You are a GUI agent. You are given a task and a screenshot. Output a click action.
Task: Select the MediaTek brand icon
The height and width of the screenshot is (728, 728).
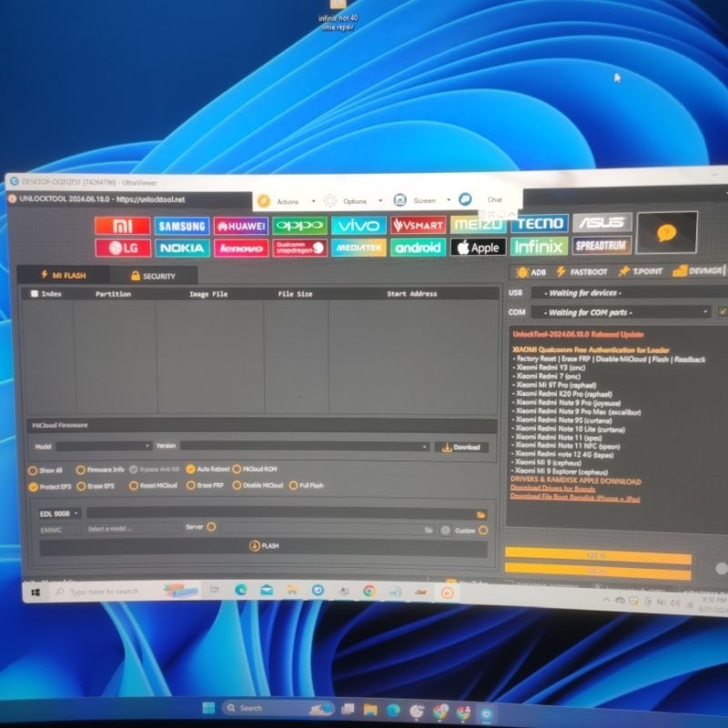click(x=359, y=248)
